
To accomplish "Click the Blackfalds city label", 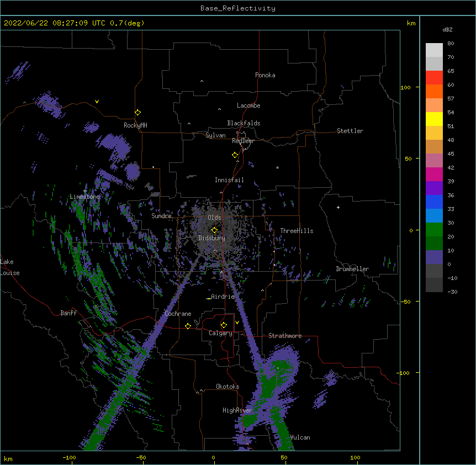I will click(244, 123).
